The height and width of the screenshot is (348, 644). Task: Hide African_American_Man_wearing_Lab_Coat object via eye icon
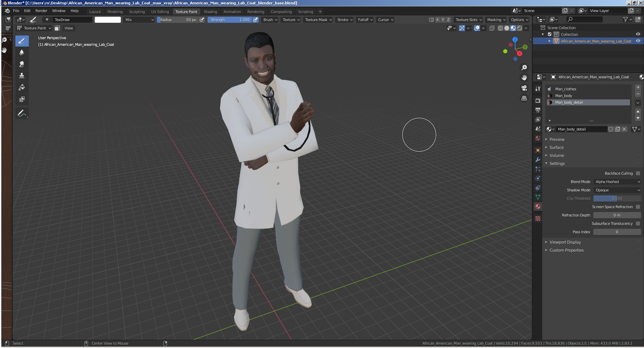coord(638,41)
